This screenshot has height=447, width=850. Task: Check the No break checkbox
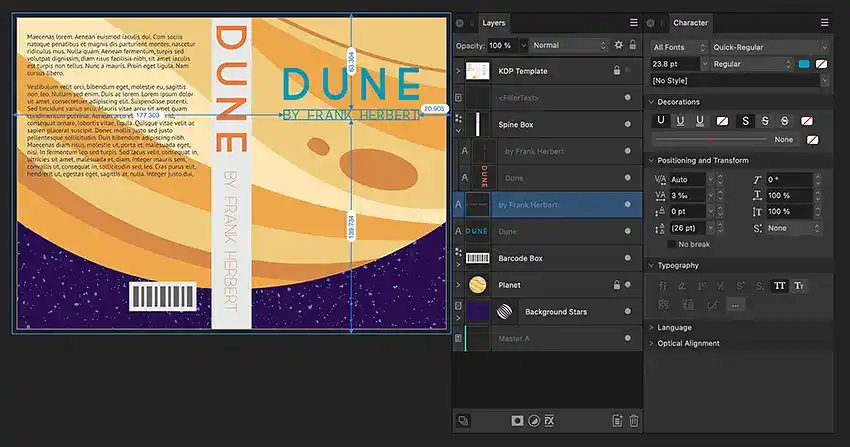point(671,244)
